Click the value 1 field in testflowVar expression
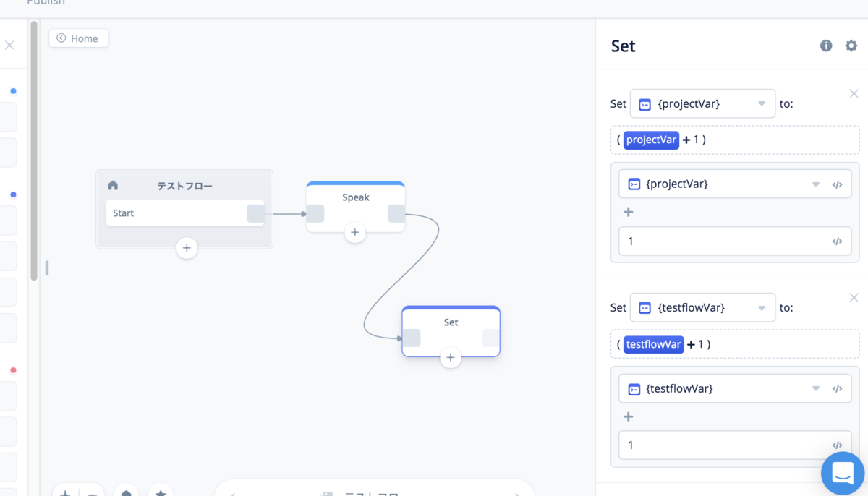 point(735,445)
